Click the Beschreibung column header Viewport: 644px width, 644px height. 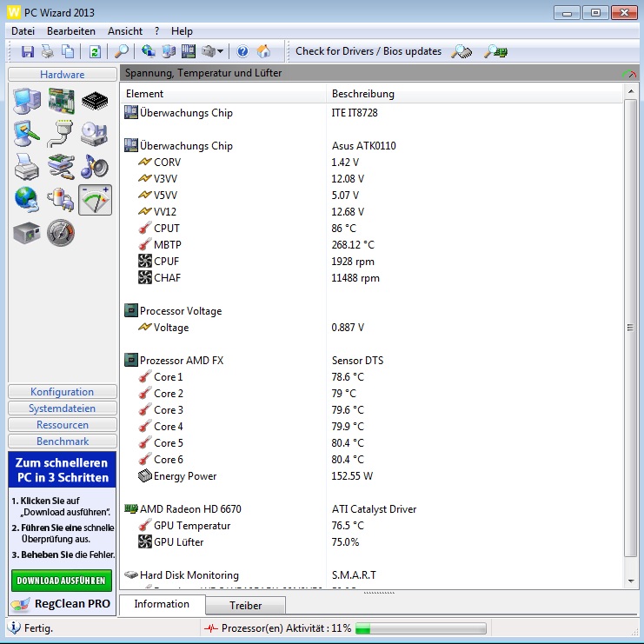(x=475, y=94)
